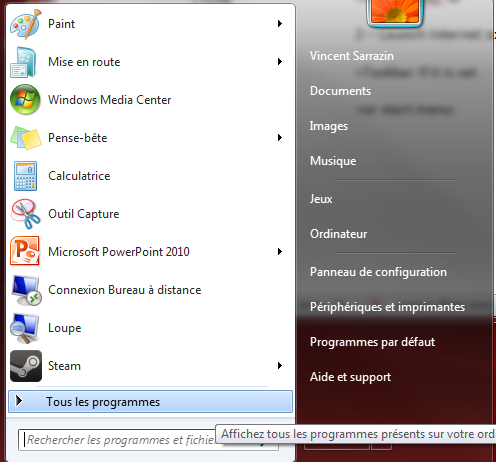Select the Outil Capture label
This screenshot has width=496, height=462.
click(83, 214)
